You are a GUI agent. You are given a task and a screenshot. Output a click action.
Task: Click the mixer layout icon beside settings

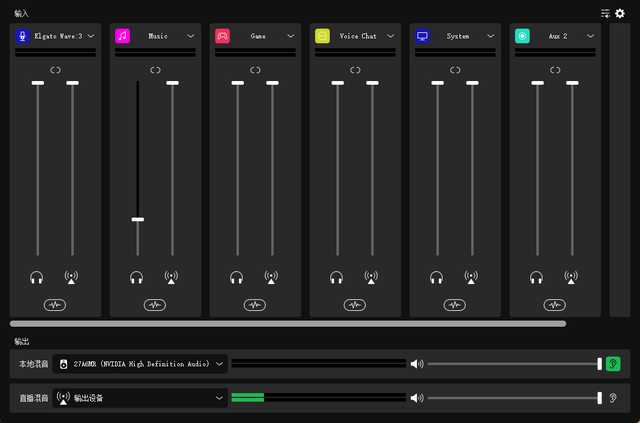(605, 13)
